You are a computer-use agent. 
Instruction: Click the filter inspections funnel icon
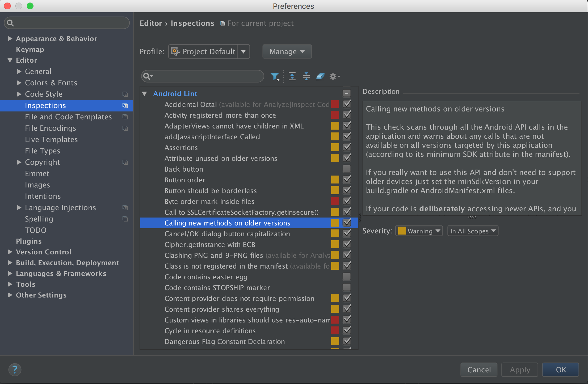pos(275,76)
